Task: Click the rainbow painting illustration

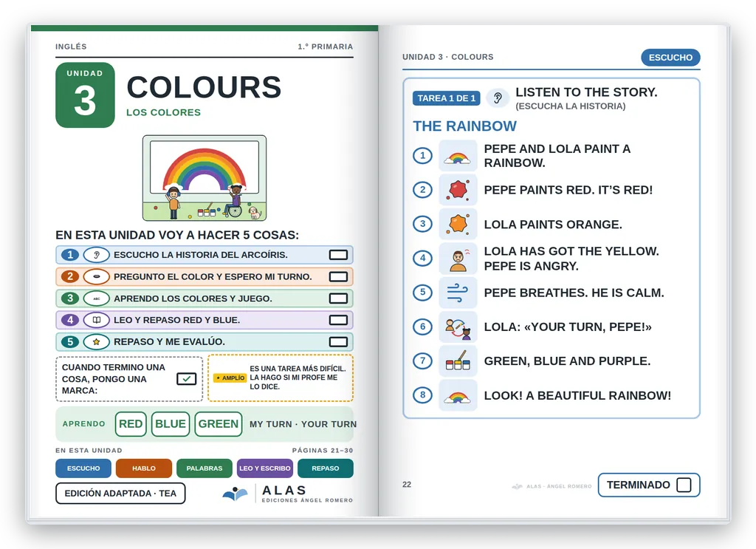Action: (205, 178)
